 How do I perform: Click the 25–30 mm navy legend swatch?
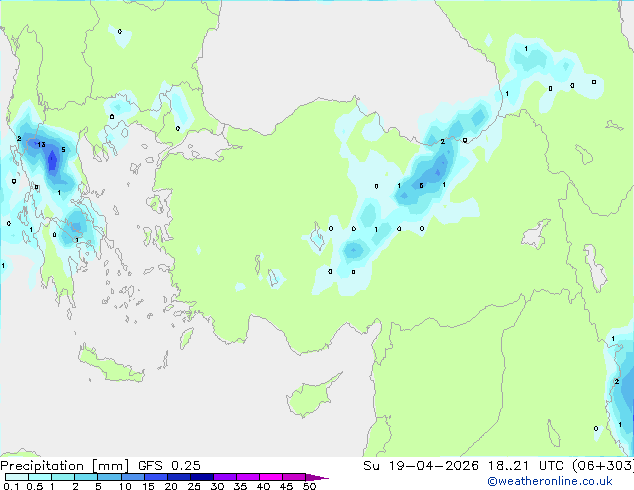coord(201,477)
